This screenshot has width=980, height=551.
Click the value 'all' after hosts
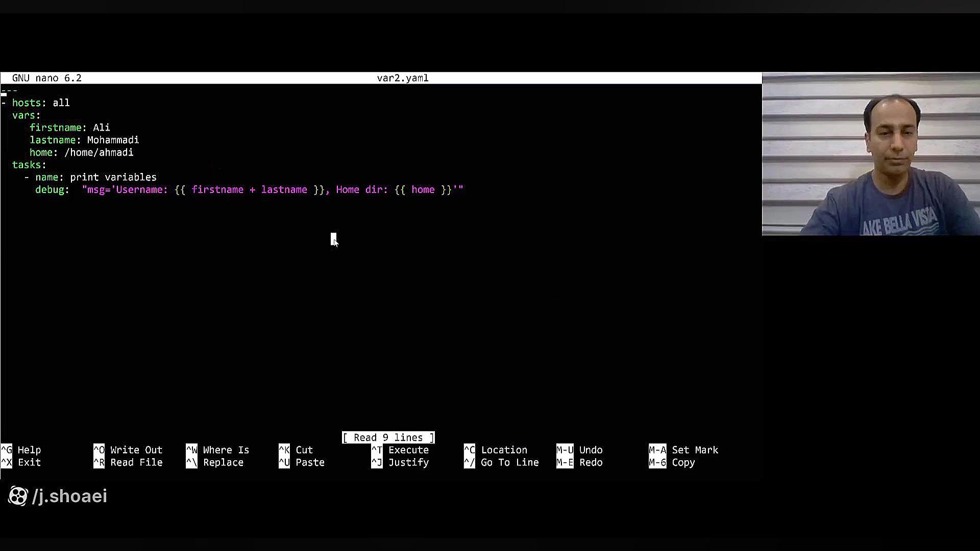pos(61,103)
